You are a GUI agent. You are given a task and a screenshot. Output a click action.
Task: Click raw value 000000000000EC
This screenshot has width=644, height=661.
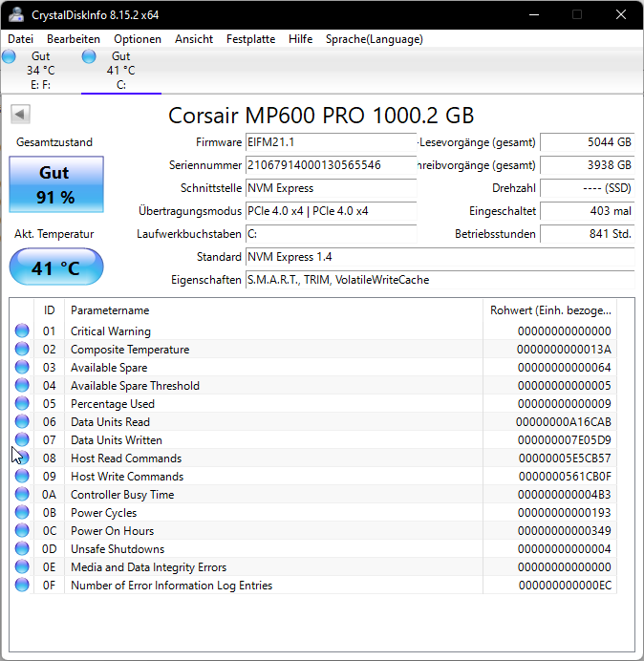click(x=565, y=586)
